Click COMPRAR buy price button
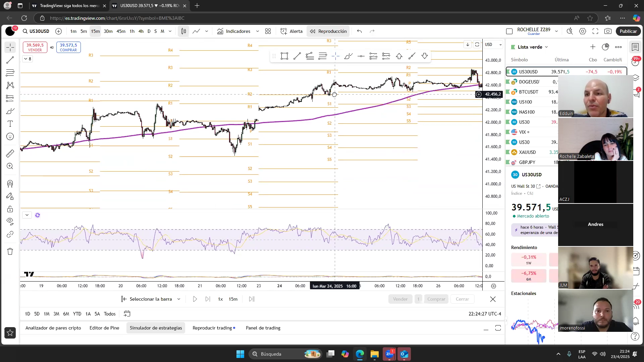Screen dimensions: 644x362 tap(68, 47)
